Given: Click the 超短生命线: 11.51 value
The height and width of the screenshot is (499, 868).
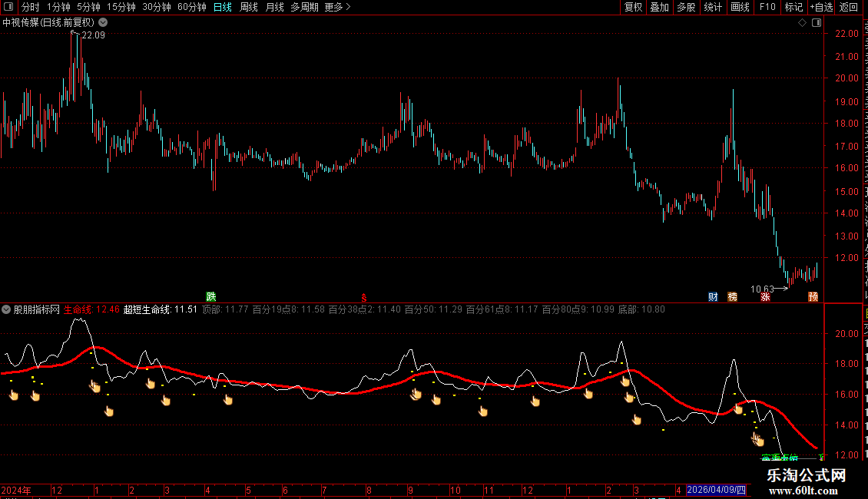Looking at the screenshot, I should [160, 310].
